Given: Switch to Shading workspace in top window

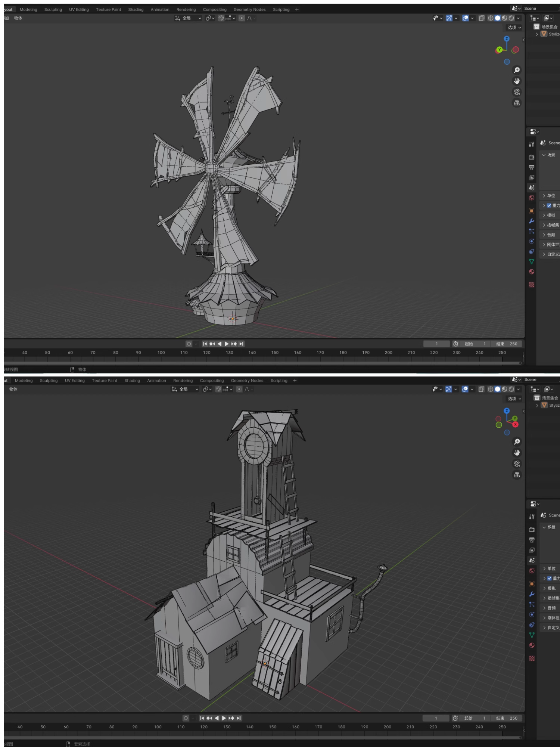Looking at the screenshot, I should coord(136,10).
